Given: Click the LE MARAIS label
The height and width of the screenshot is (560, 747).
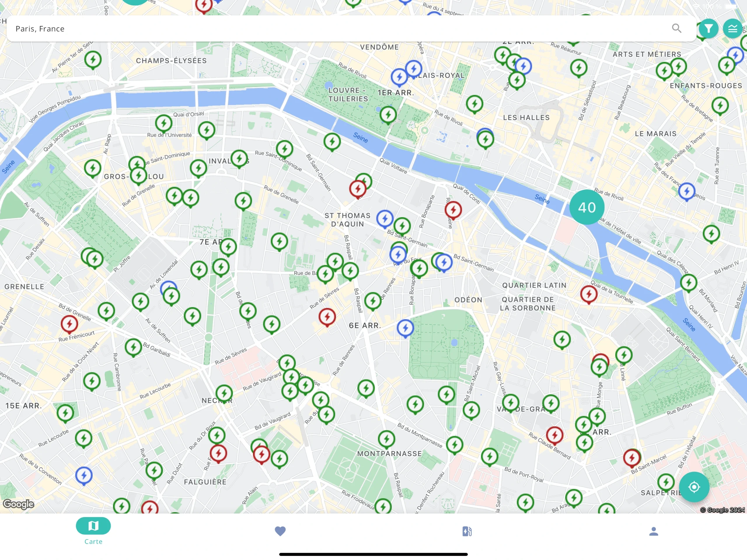Looking at the screenshot, I should (655, 134).
